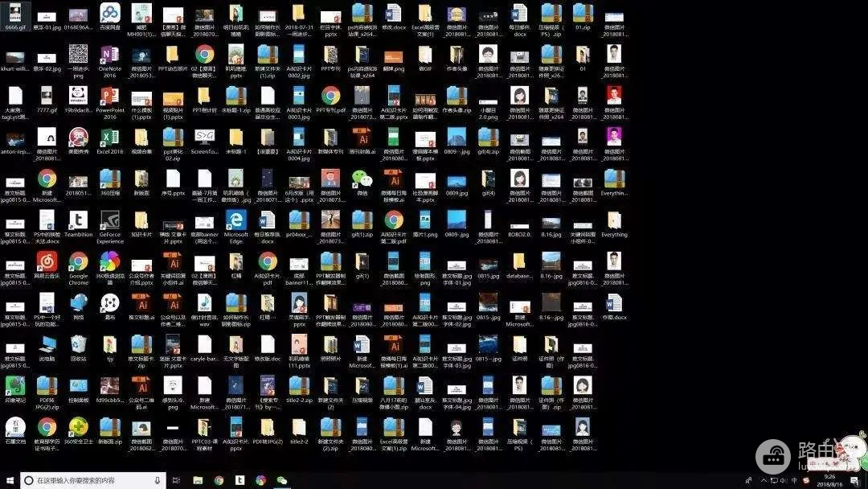Open the OneNote 2016 desktop shortcut

click(110, 55)
